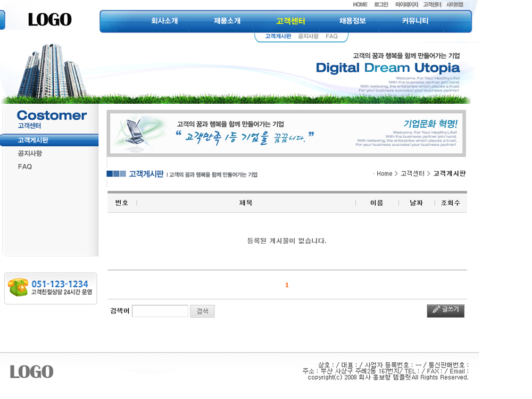Open 제품소개 in the main navigation

[227, 21]
